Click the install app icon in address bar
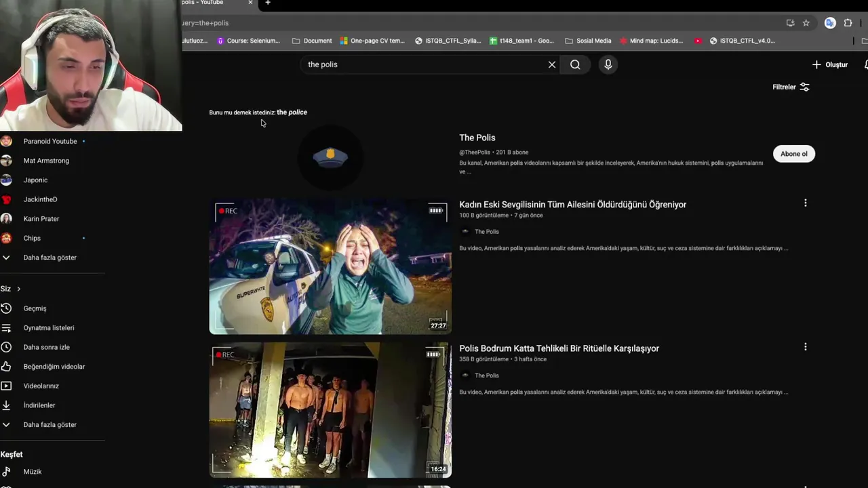Screen dimensions: 868x488 (791, 23)
